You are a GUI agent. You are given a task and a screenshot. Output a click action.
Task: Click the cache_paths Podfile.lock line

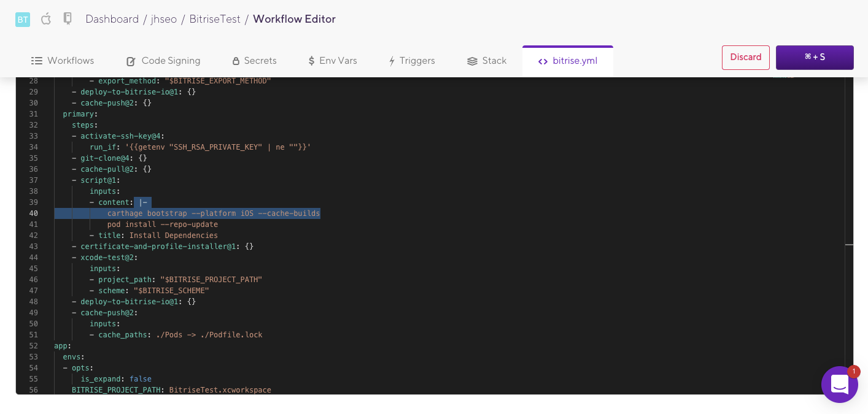coord(176,335)
